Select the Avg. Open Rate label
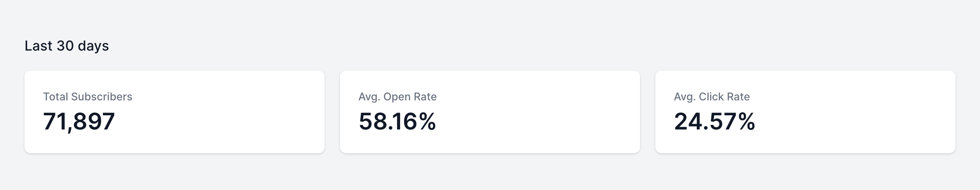The width and height of the screenshot is (980, 190). click(x=397, y=97)
